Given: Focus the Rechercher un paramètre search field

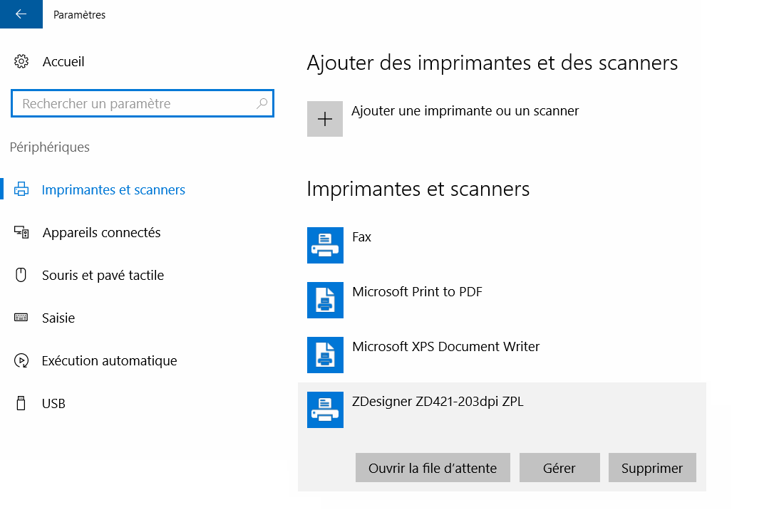Looking at the screenshot, I should pos(135,104).
